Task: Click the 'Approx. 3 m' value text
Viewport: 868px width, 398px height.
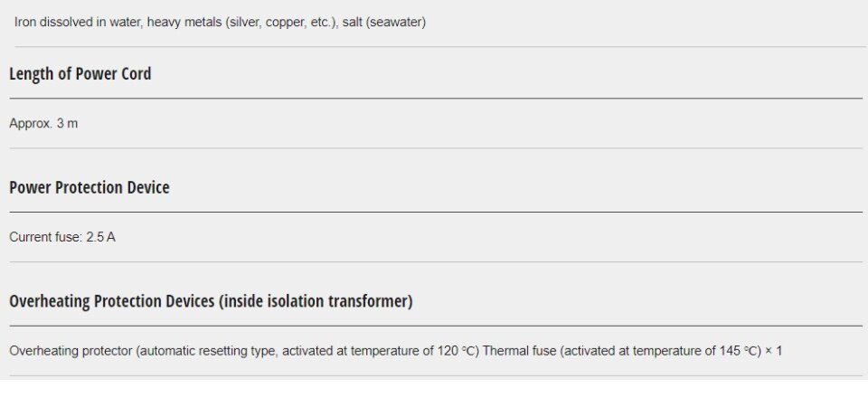Action: coord(43,123)
